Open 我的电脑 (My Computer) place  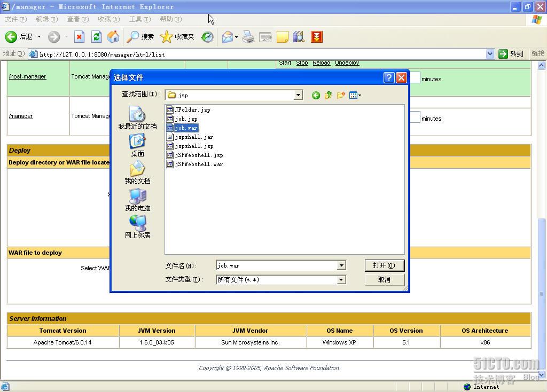(x=137, y=200)
